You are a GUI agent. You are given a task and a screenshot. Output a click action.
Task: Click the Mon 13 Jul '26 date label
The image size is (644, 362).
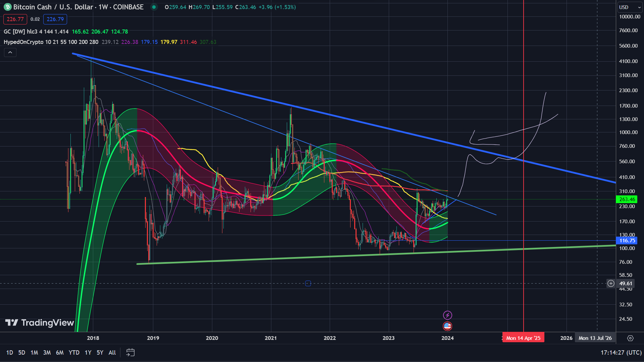click(x=595, y=338)
